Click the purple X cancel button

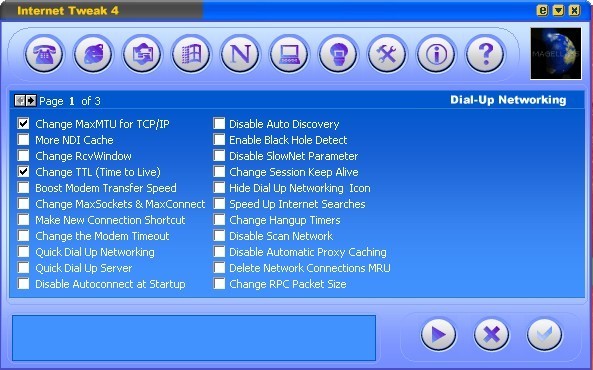pyautogui.click(x=491, y=334)
